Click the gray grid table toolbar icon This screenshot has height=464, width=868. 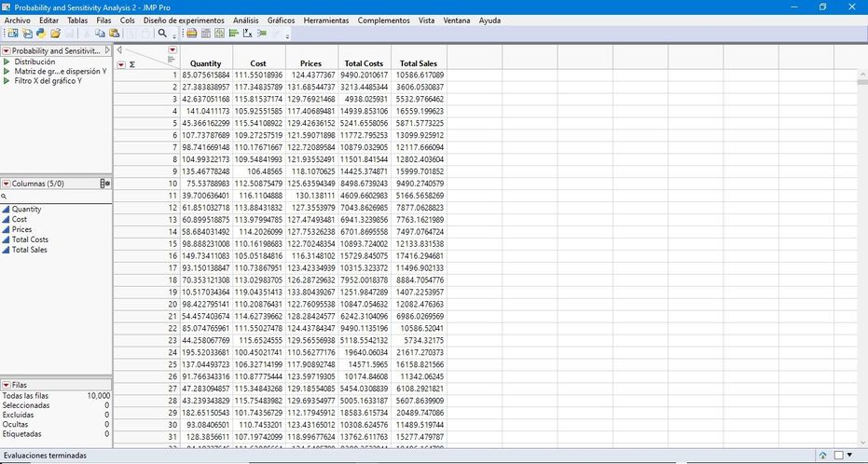point(206,34)
